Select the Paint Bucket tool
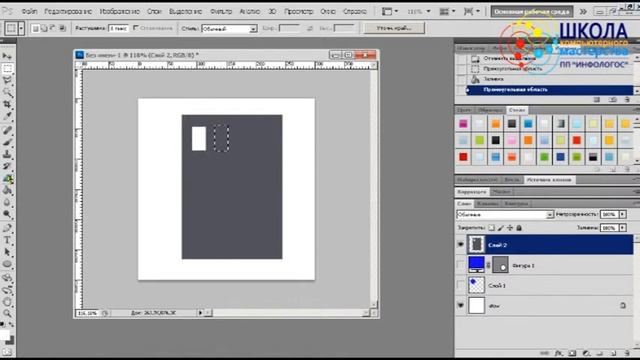Image resolution: width=640 pixels, height=360 pixels. [7, 190]
